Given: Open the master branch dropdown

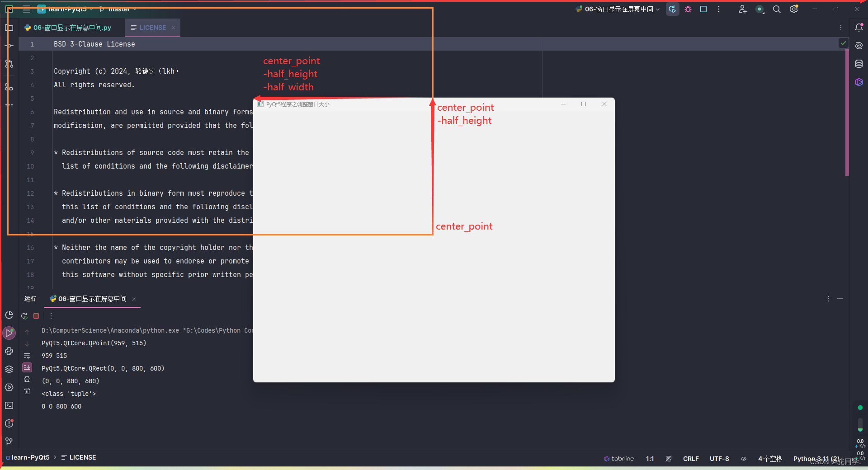Looking at the screenshot, I should point(118,9).
